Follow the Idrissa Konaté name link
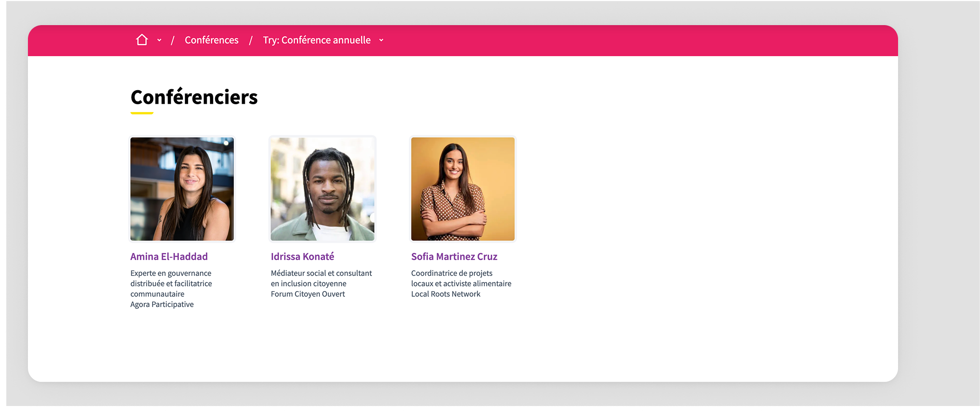 [x=303, y=256]
